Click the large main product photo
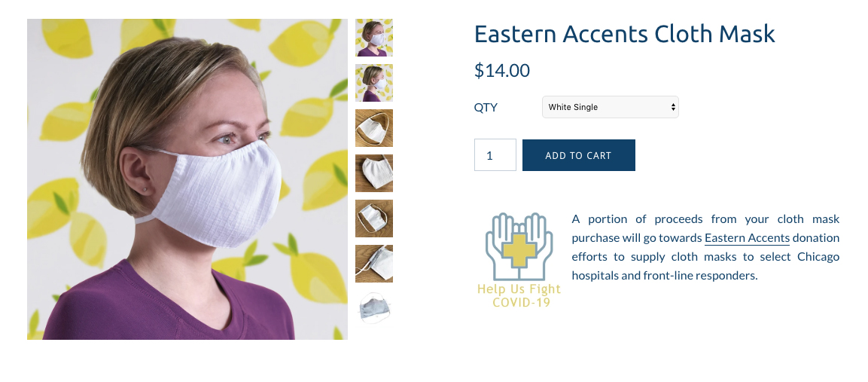The height and width of the screenshot is (382, 868). click(x=187, y=179)
